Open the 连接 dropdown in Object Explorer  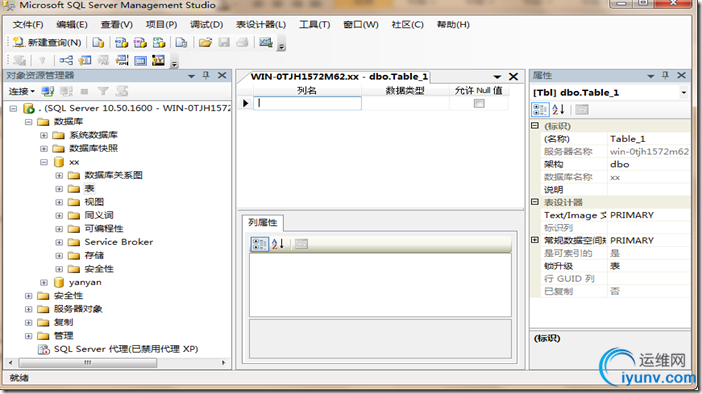coord(21,91)
